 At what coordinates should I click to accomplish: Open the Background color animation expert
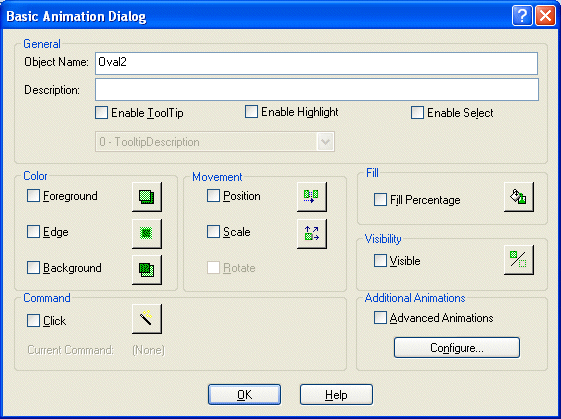point(147,269)
